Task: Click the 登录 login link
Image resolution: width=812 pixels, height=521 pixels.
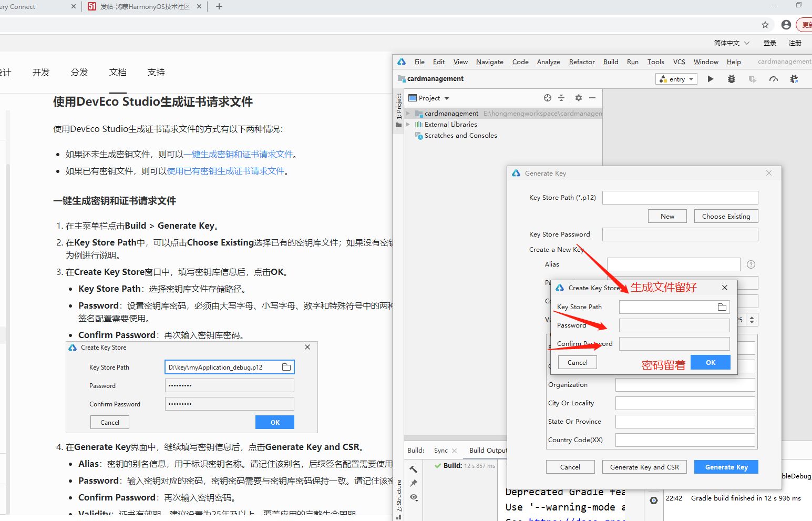Action: (770, 43)
